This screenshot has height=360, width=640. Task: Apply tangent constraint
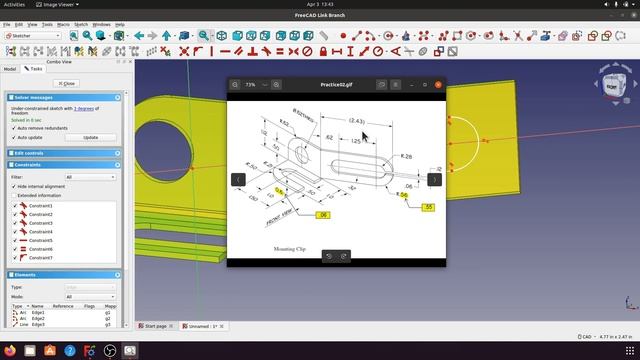[x=266, y=52]
